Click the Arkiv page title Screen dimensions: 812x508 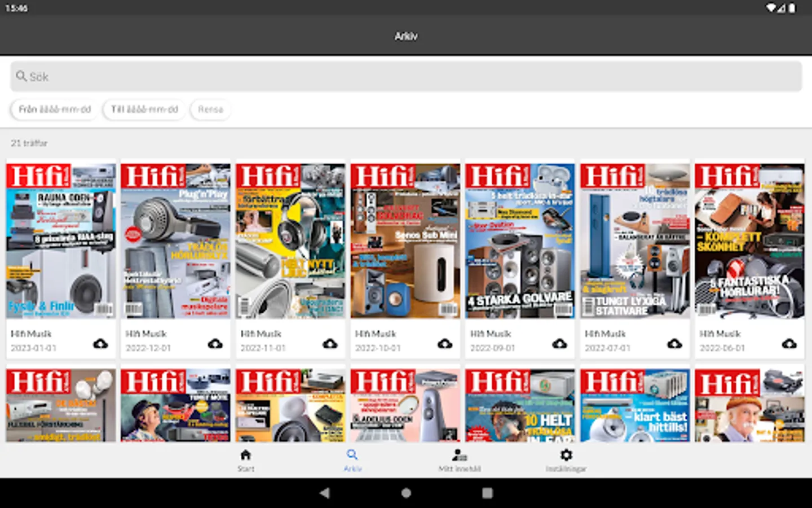click(x=406, y=36)
